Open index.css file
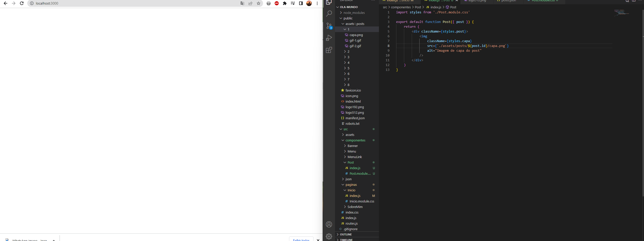 click(357, 212)
